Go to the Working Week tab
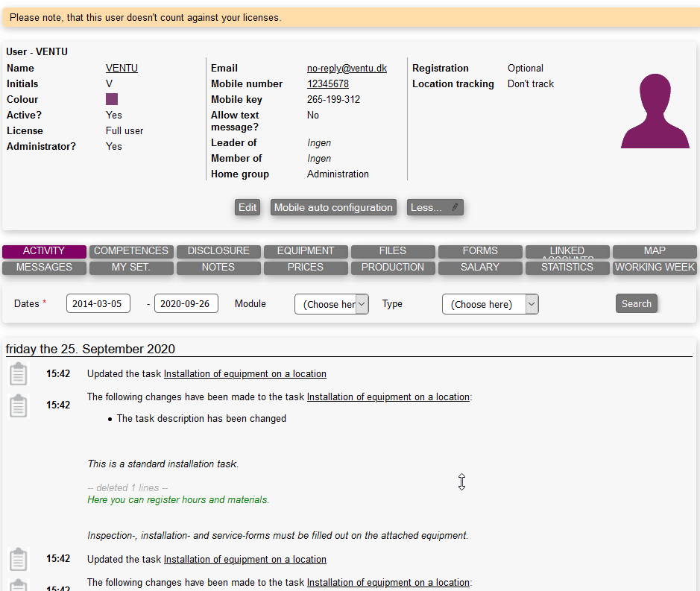 (x=655, y=268)
